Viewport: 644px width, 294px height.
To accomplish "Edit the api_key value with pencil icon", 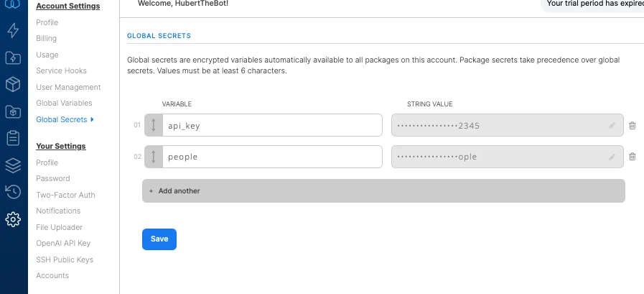I will click(612, 125).
